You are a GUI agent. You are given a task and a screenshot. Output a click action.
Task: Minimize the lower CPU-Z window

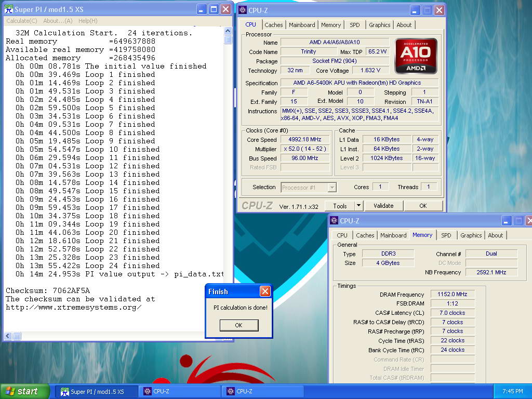pyautogui.click(x=506, y=221)
